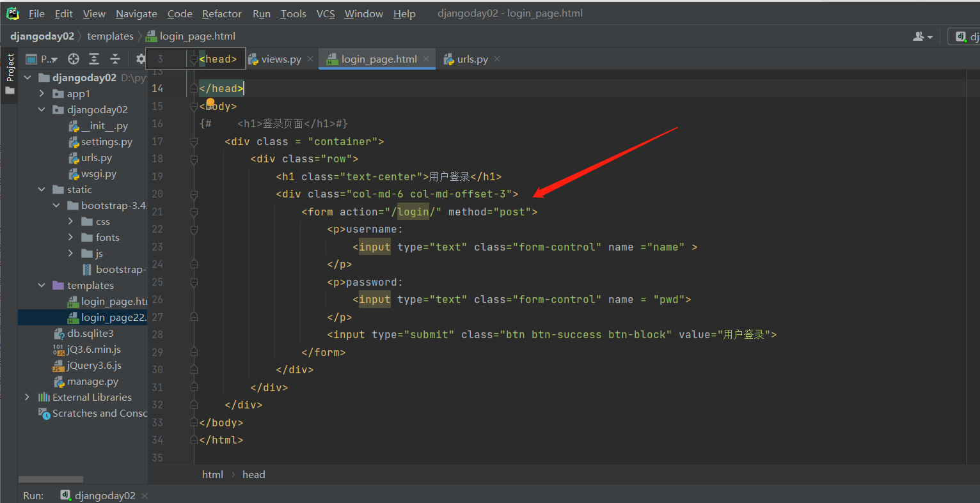This screenshot has height=503, width=980.
Task: Open the Navigate menu
Action: [136, 13]
